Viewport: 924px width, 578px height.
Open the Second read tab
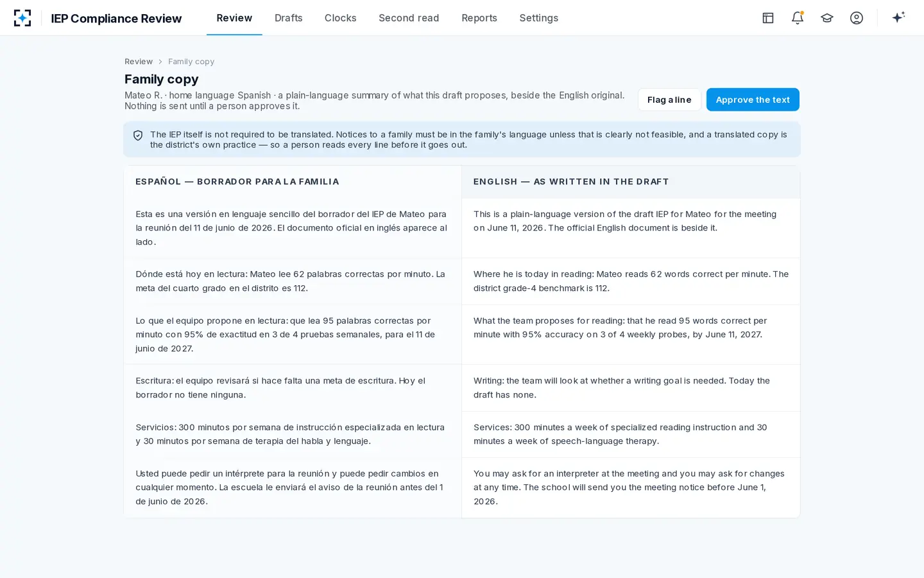pos(409,18)
